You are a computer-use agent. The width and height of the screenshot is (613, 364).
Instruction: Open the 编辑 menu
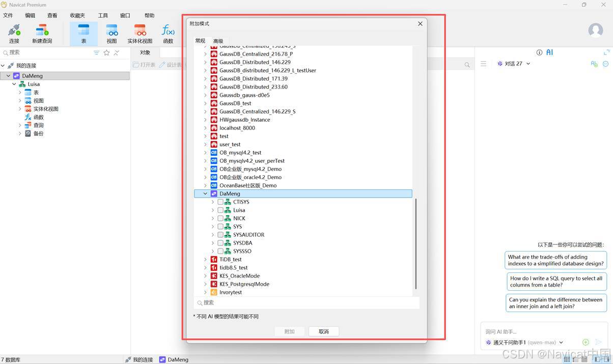click(31, 16)
